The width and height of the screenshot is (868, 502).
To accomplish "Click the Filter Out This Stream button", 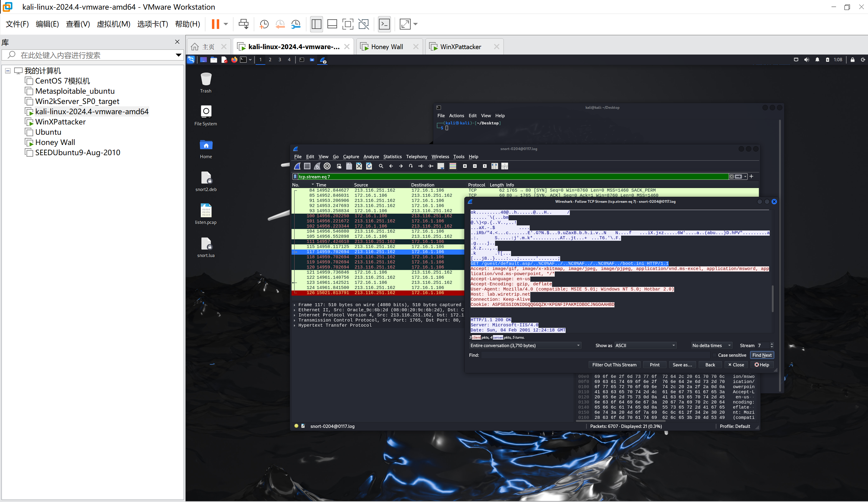I will point(614,365).
